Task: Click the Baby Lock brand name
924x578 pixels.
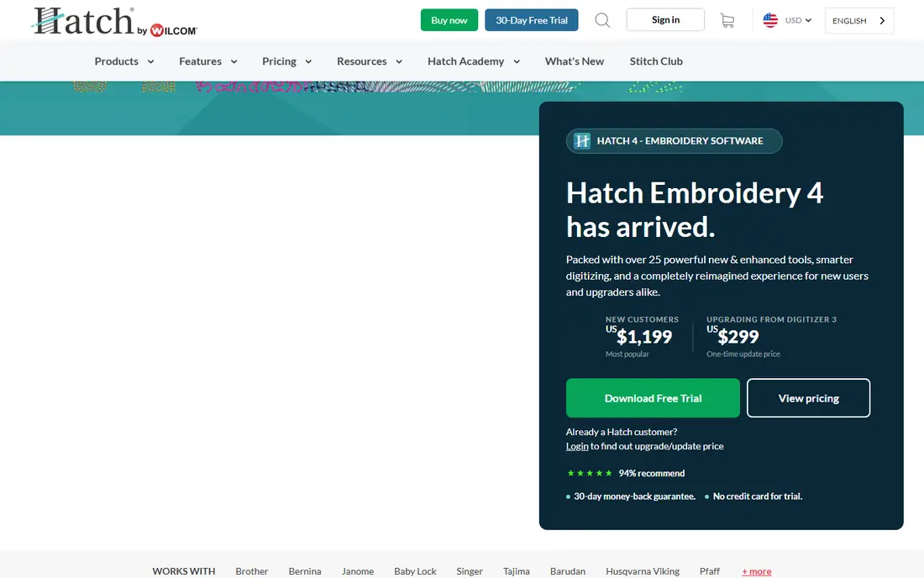Action: (x=416, y=571)
